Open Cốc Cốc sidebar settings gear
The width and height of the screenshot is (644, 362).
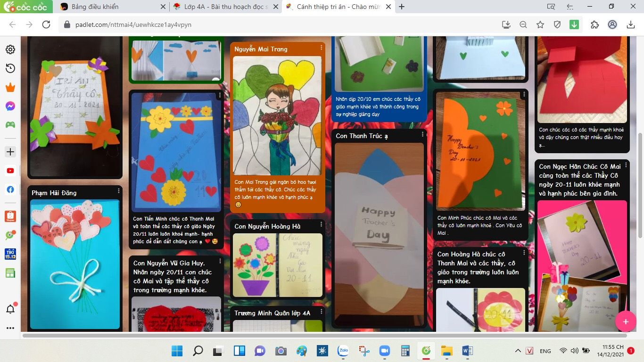(x=10, y=49)
